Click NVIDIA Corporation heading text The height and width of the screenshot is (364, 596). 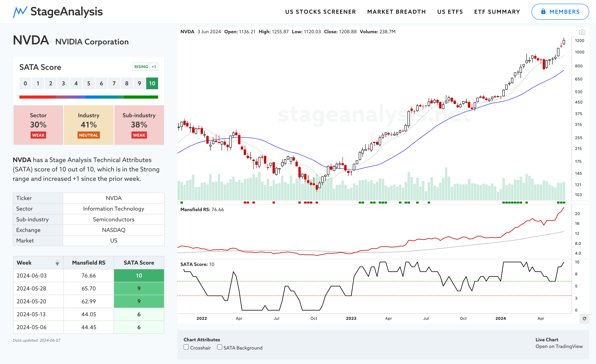click(92, 42)
